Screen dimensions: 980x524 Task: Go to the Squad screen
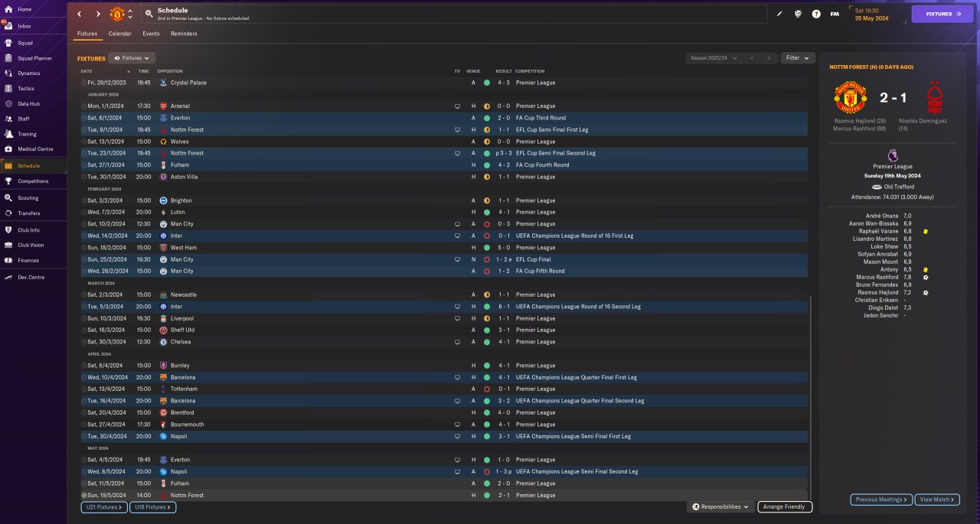pos(25,43)
